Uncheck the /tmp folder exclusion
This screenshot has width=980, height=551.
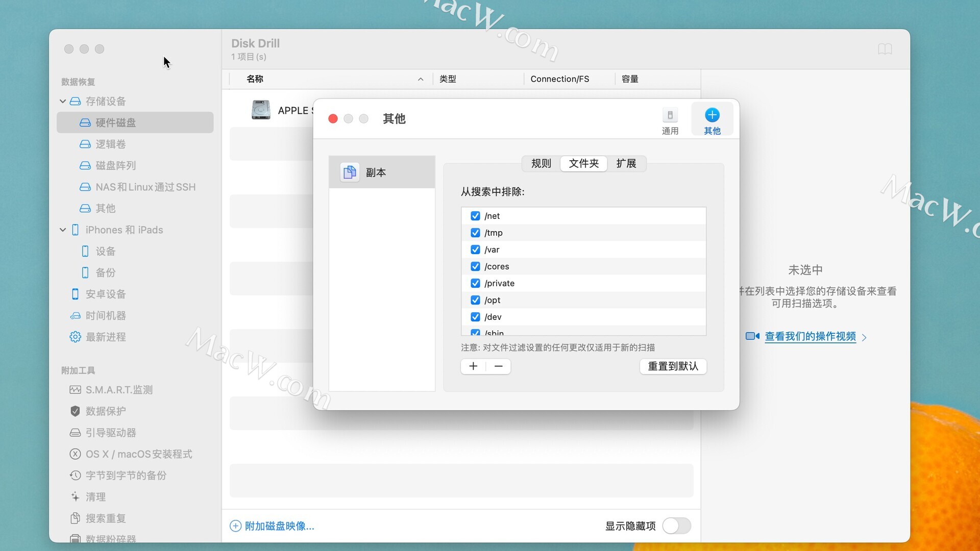tap(475, 233)
